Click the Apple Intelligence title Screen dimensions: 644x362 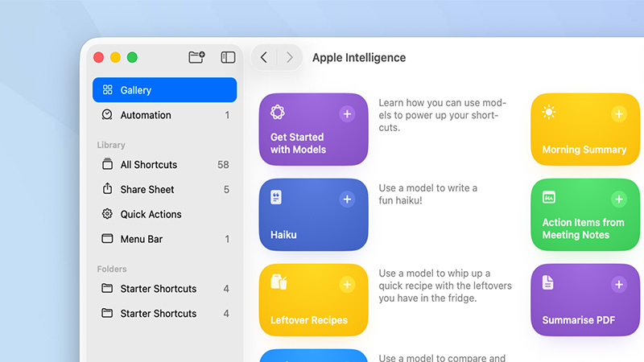(x=359, y=57)
